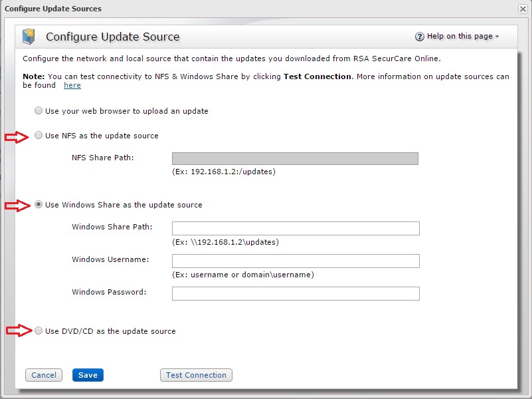Select Use Windows Share as the update source
This screenshot has height=399, width=532.
coord(39,205)
